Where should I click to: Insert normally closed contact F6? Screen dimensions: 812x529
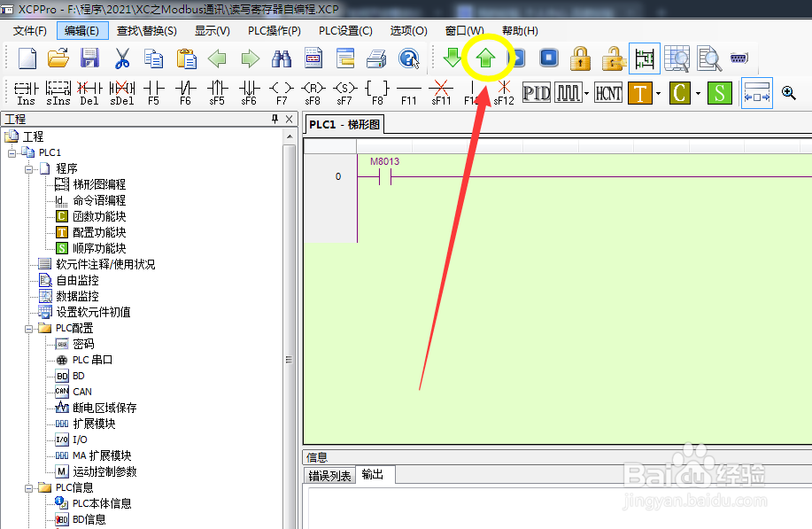click(185, 93)
